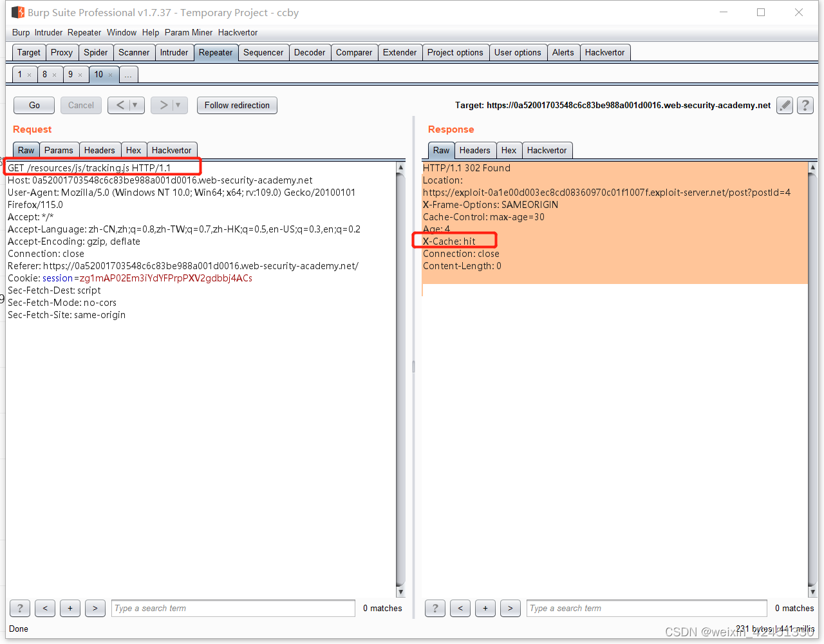Open the Param Miner menu
Screen dimensions: 824x644
(189, 32)
